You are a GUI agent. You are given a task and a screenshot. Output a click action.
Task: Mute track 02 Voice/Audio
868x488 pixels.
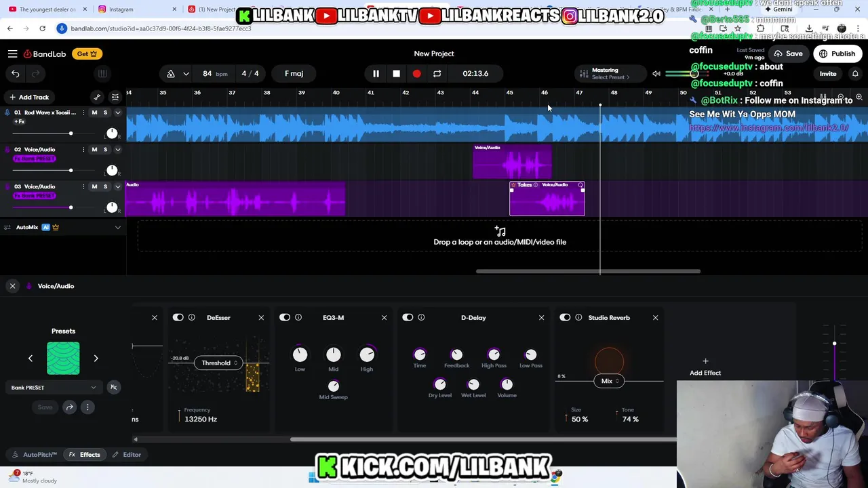[x=94, y=149]
